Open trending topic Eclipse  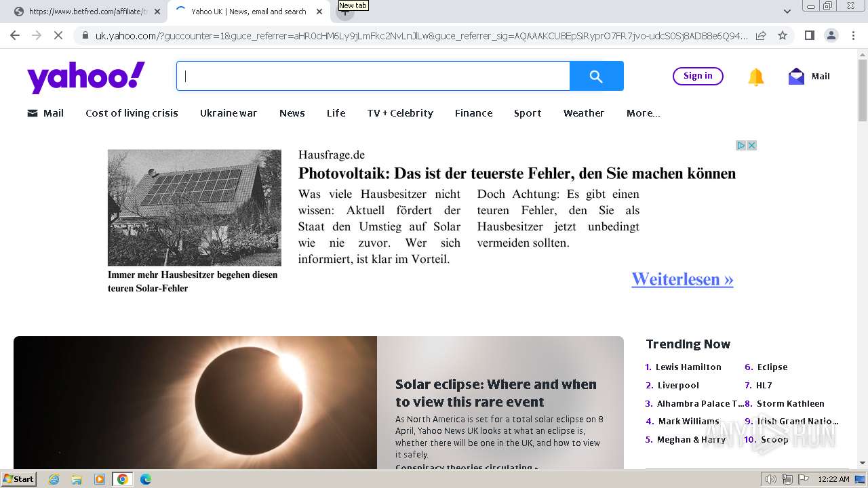pos(772,367)
